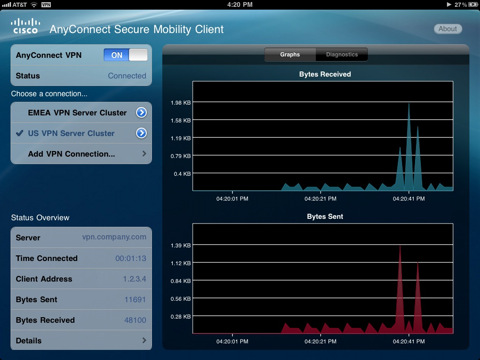
Task: Tap Add VPN Connection row
Action: (81, 154)
